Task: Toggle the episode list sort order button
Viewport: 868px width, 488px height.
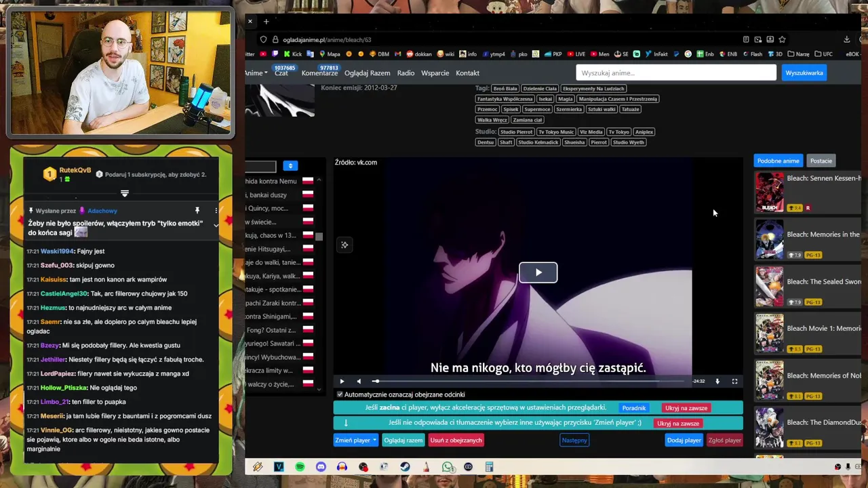Action: [x=290, y=165]
